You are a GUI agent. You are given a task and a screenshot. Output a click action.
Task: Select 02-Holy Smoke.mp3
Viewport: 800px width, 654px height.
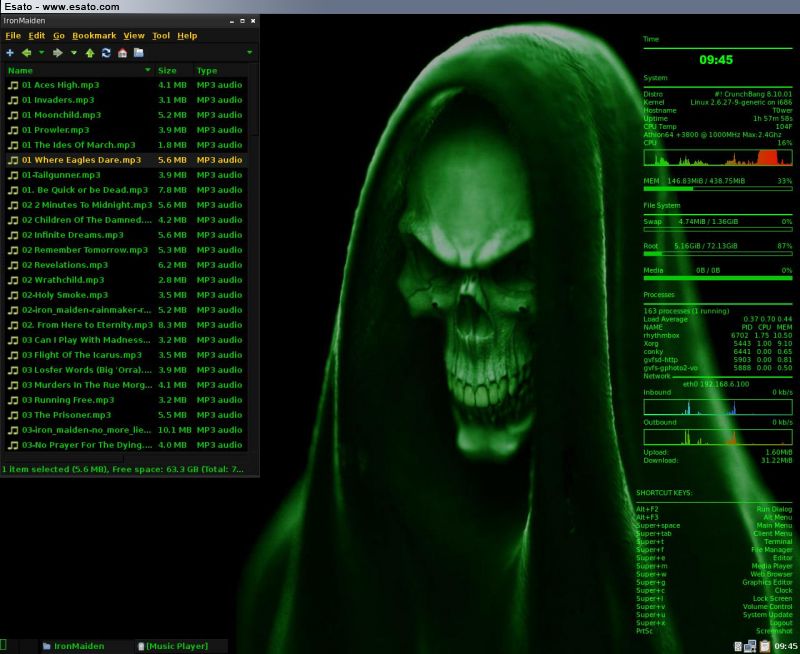(x=127, y=295)
